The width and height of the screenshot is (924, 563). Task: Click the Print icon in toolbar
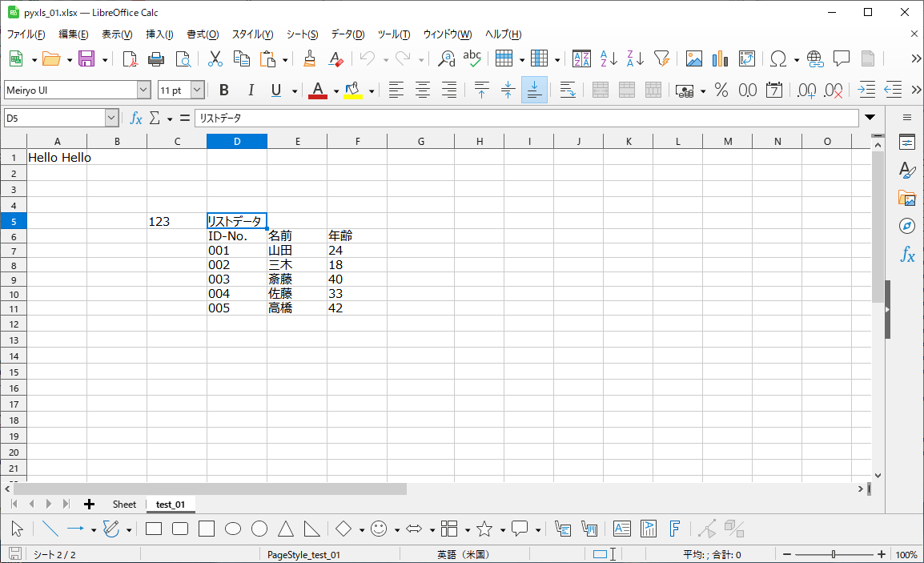[x=157, y=58]
